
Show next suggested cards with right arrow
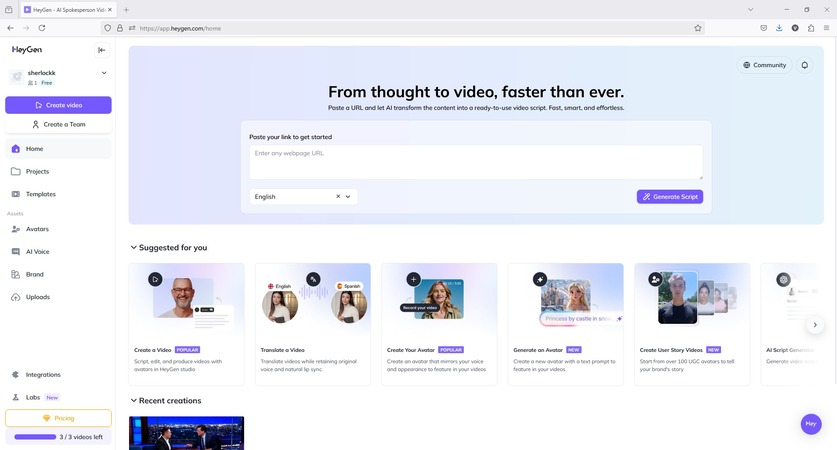(815, 325)
